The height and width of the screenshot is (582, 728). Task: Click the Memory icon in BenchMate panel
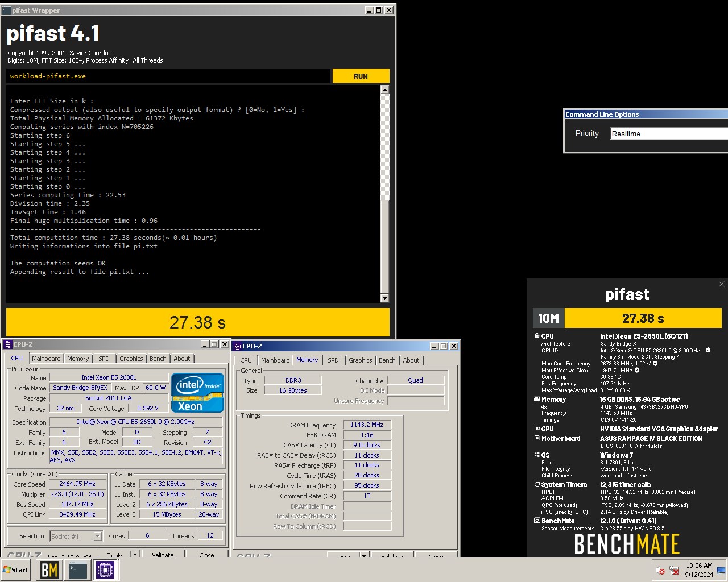pos(537,399)
